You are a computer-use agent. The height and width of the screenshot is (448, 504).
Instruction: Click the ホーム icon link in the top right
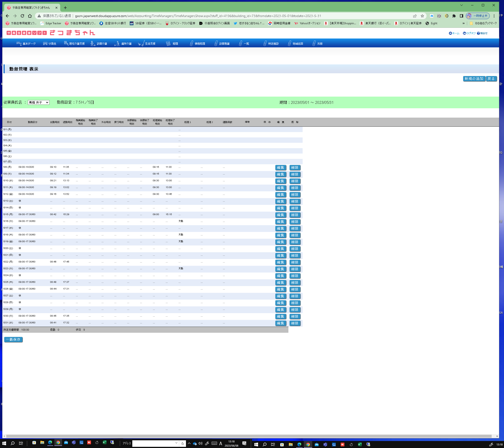pos(450,33)
